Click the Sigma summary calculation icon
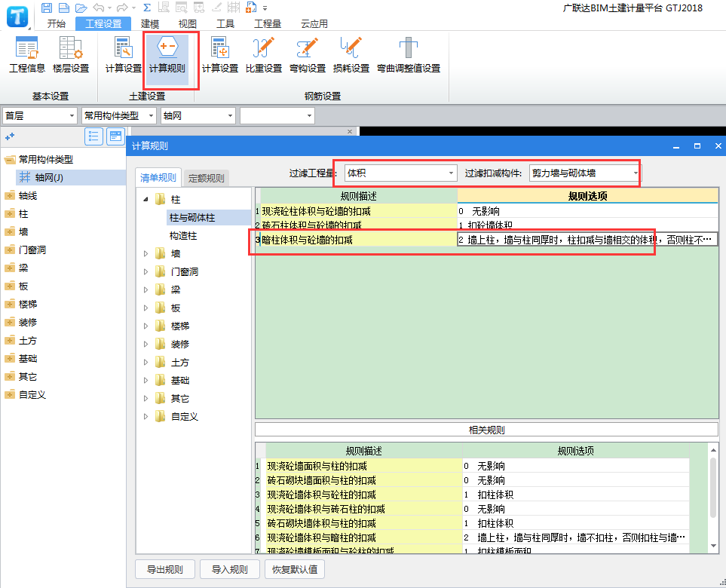This screenshot has height=588, width=726. (x=147, y=8)
